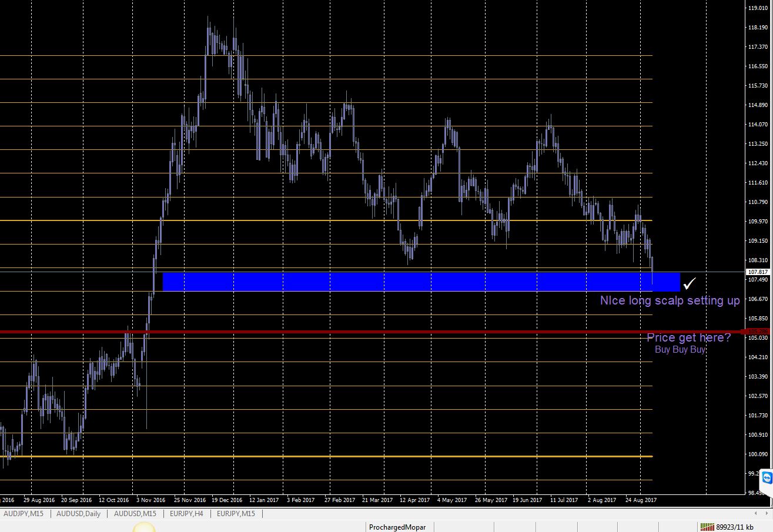Open the EURJPY,M15 chart tab
773x532 pixels.
(x=236, y=513)
